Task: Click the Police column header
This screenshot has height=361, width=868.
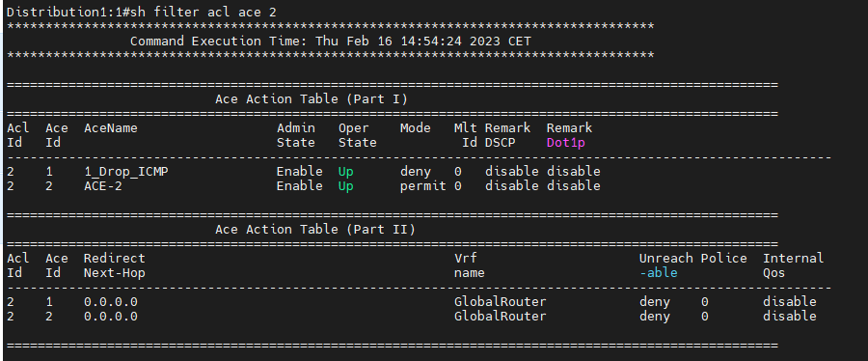Action: [x=723, y=258]
